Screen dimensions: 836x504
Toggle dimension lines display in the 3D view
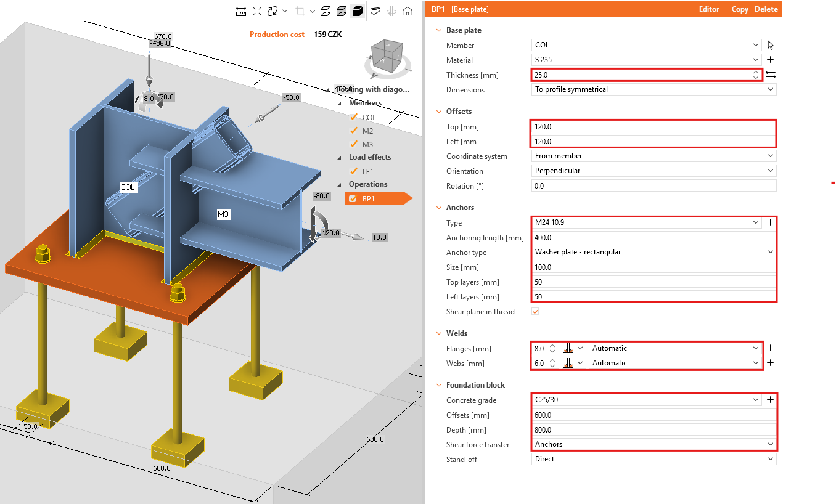click(242, 10)
